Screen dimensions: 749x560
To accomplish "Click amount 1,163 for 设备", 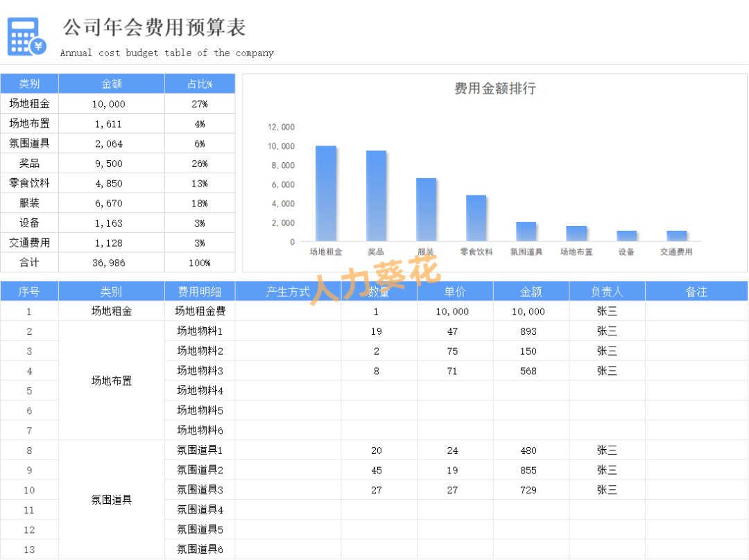I will 111,223.
